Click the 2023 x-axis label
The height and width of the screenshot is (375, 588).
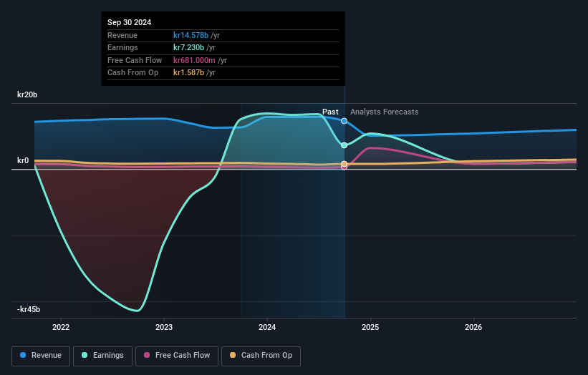[164, 327]
